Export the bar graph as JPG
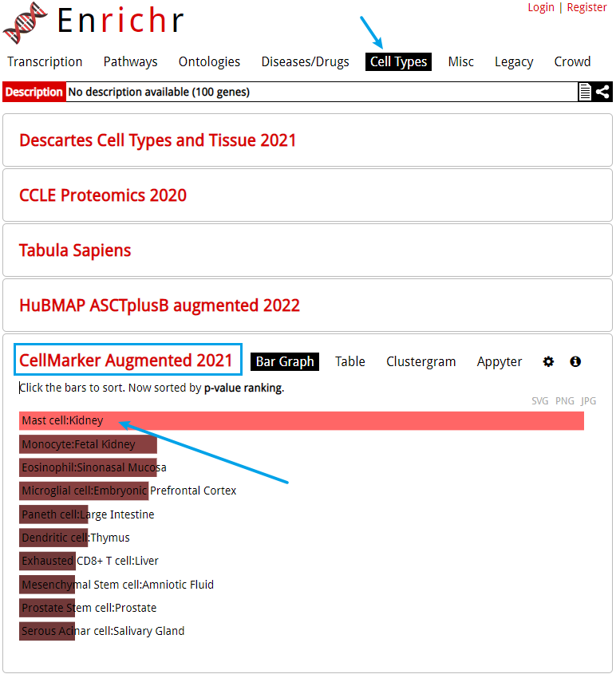Image resolution: width=616 pixels, height=674 pixels. click(x=588, y=401)
